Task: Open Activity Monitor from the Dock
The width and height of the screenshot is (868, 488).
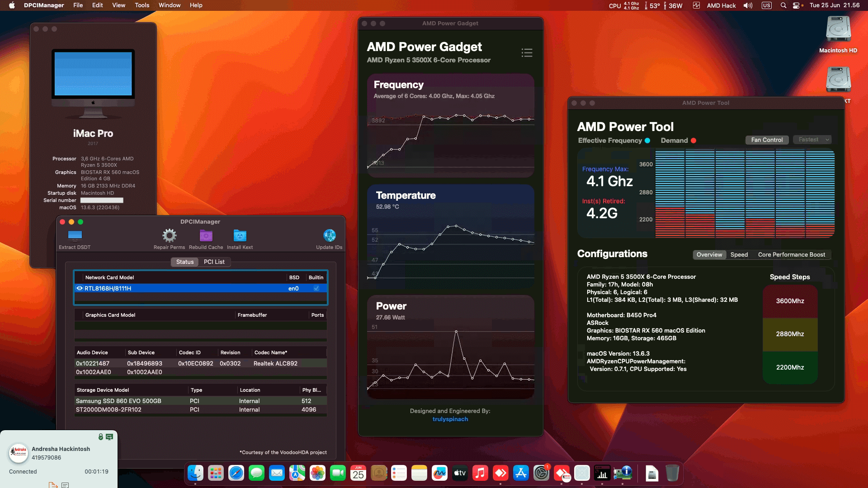Action: 603,473
